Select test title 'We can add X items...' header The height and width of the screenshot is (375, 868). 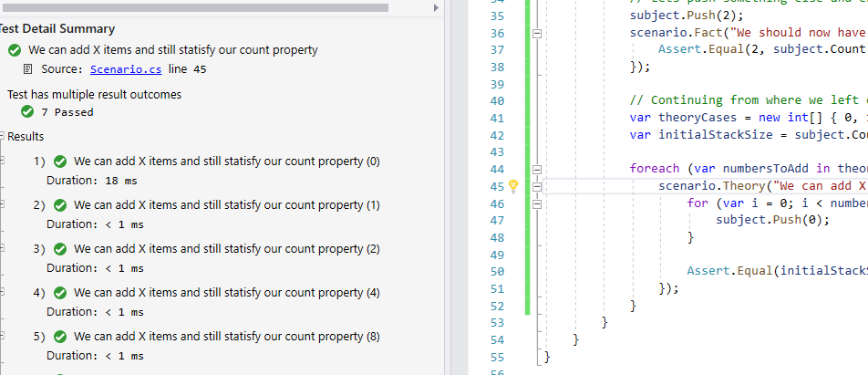[x=173, y=50]
